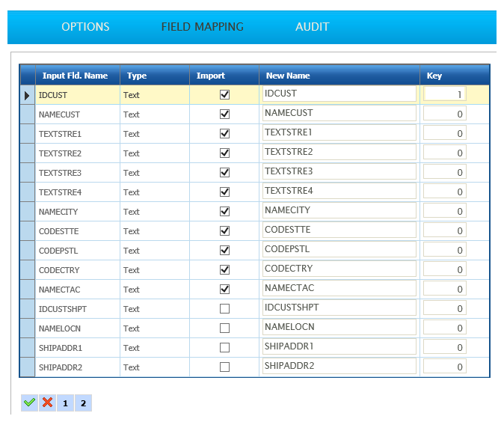Edit the New Name field for TEXTSTRE1
The height and width of the screenshot is (422, 504).
(339, 132)
